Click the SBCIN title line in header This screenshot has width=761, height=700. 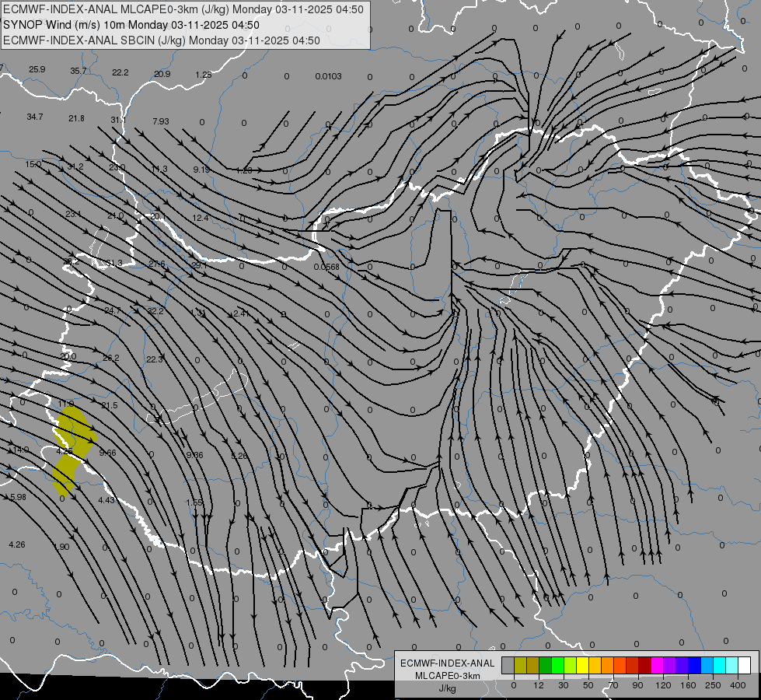pos(162,40)
